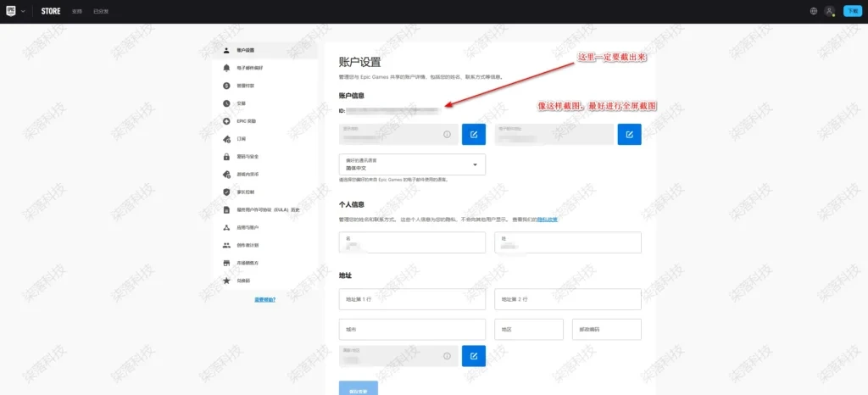Screen dimensions: 868x395
Task: Open EPIC 奖励 plus-circle icon in sidebar
Action: 226,121
